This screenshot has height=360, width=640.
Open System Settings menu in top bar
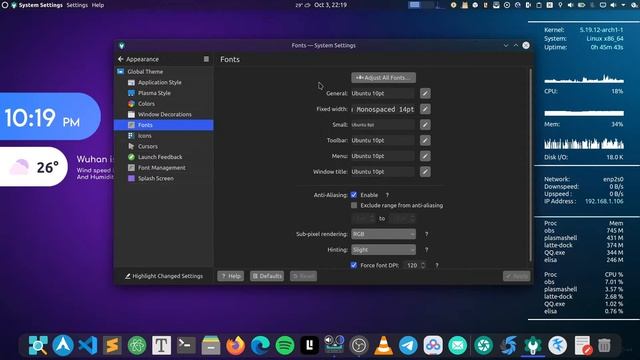point(40,5)
